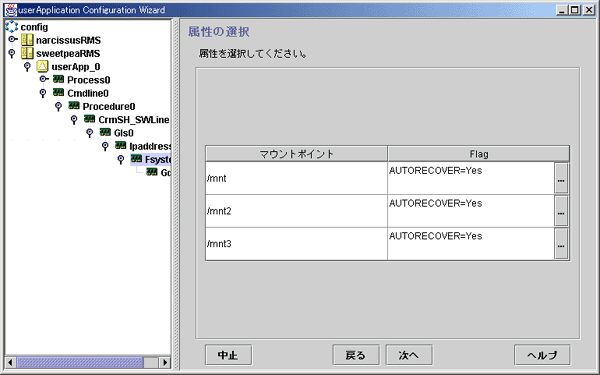Viewport: 600px width, 375px height.
Task: Click the Gd resource icon under Fsystem
Action: click(152, 172)
